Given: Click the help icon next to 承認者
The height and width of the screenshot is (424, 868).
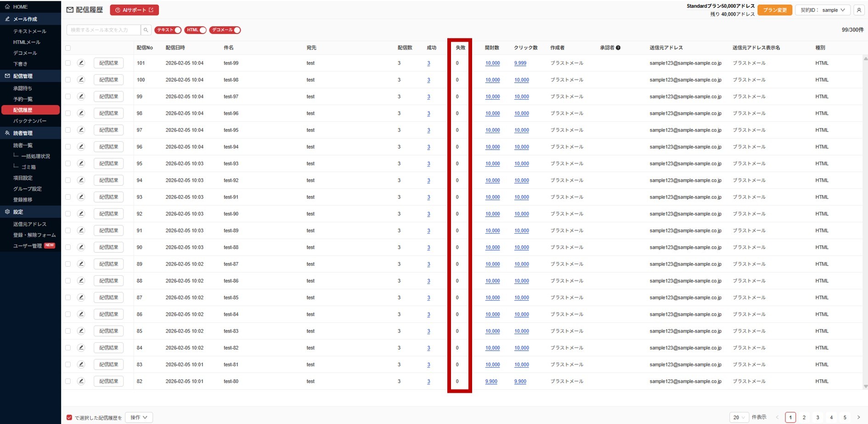Looking at the screenshot, I should click(x=618, y=48).
